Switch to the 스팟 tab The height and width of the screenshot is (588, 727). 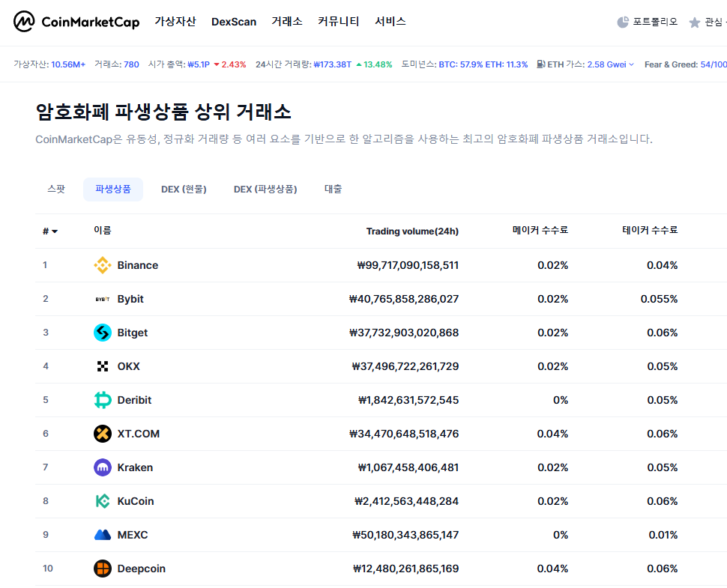[56, 189]
